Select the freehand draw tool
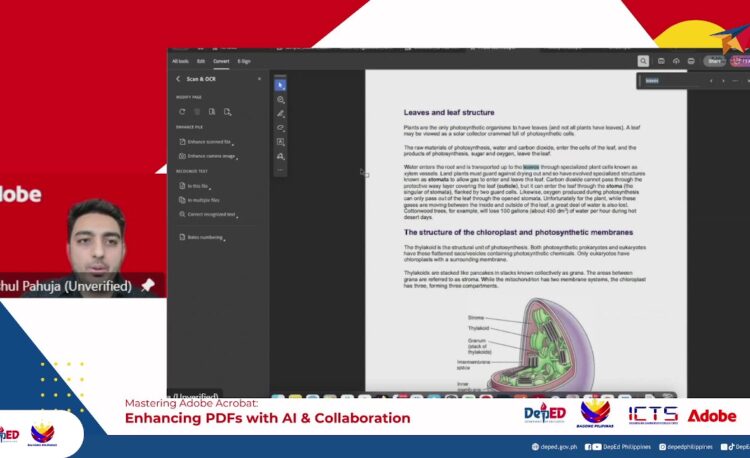The height and width of the screenshot is (458, 750). pyautogui.click(x=281, y=128)
